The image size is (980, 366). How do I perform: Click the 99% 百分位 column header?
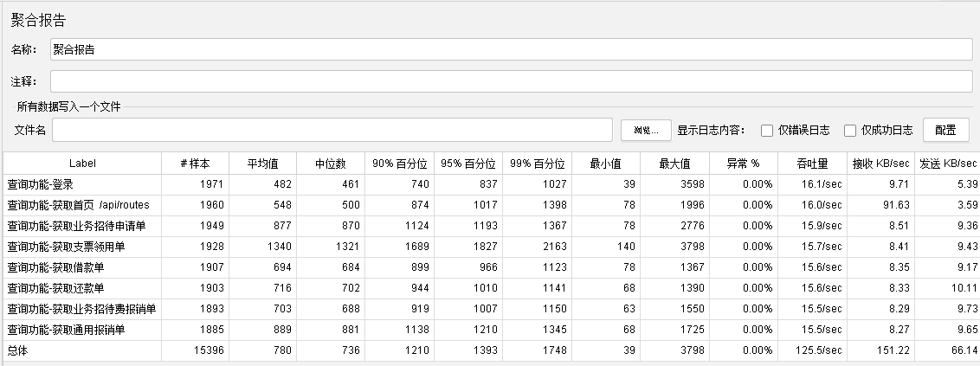(x=537, y=164)
